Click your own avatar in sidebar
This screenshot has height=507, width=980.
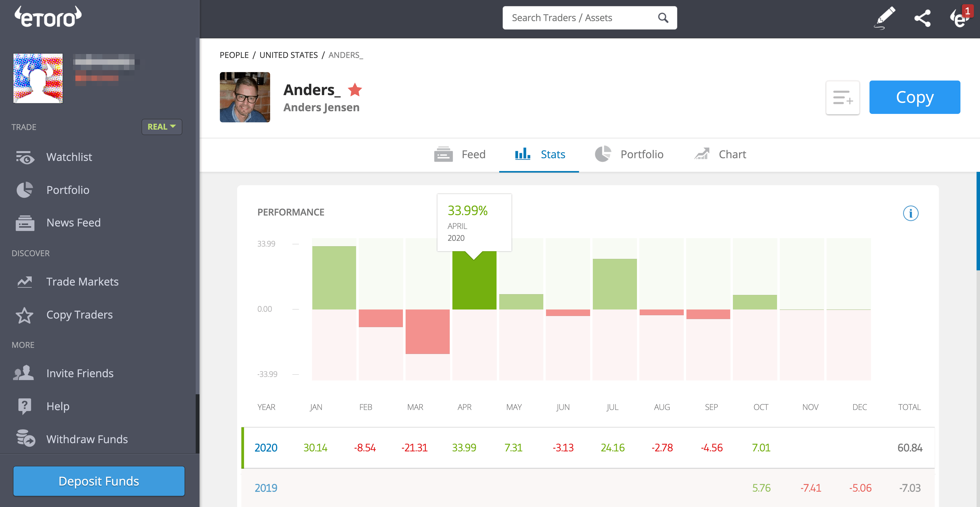38,78
